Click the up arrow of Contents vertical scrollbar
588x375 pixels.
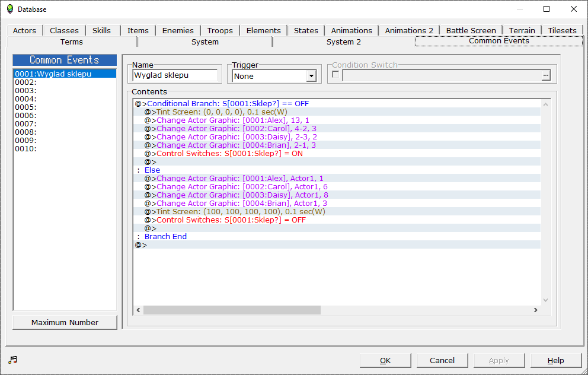(546, 104)
